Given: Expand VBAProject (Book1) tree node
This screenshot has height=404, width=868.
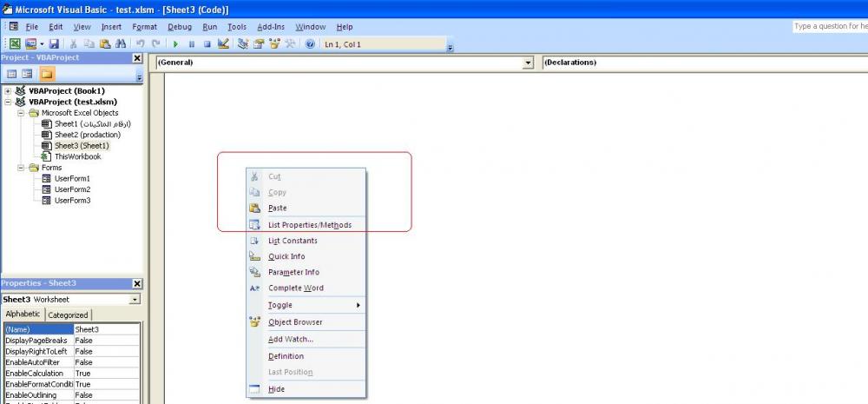Looking at the screenshot, I should pyautogui.click(x=9, y=91).
